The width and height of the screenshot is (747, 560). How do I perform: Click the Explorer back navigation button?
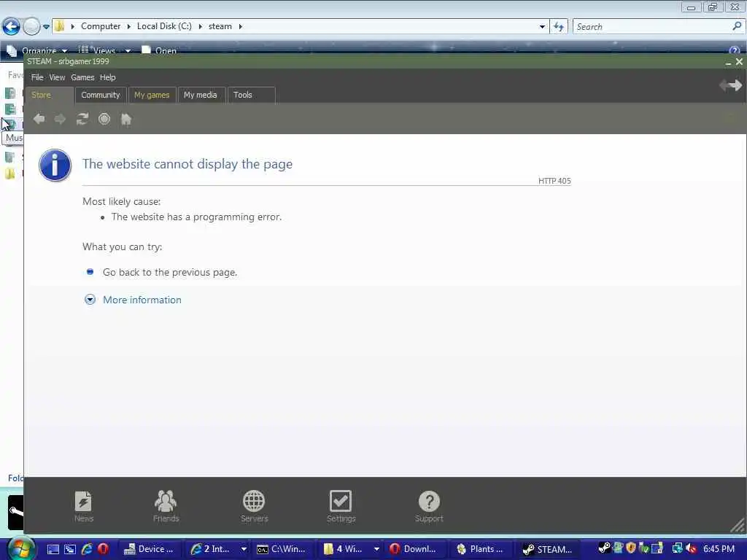point(12,26)
